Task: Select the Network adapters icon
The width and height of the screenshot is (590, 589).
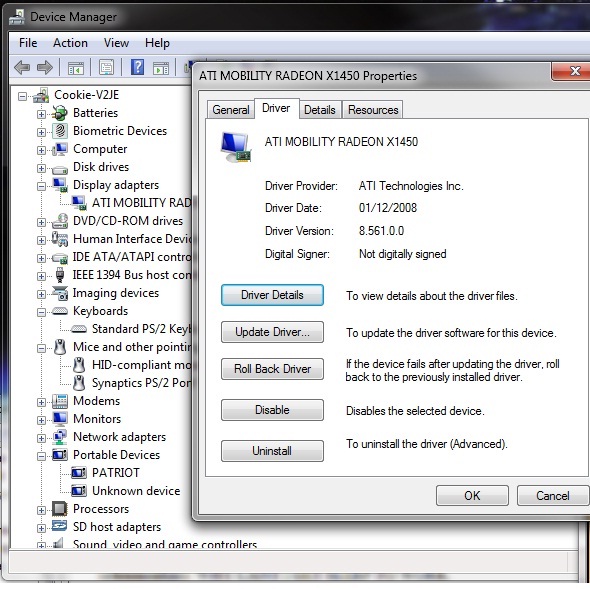Action: click(59, 437)
